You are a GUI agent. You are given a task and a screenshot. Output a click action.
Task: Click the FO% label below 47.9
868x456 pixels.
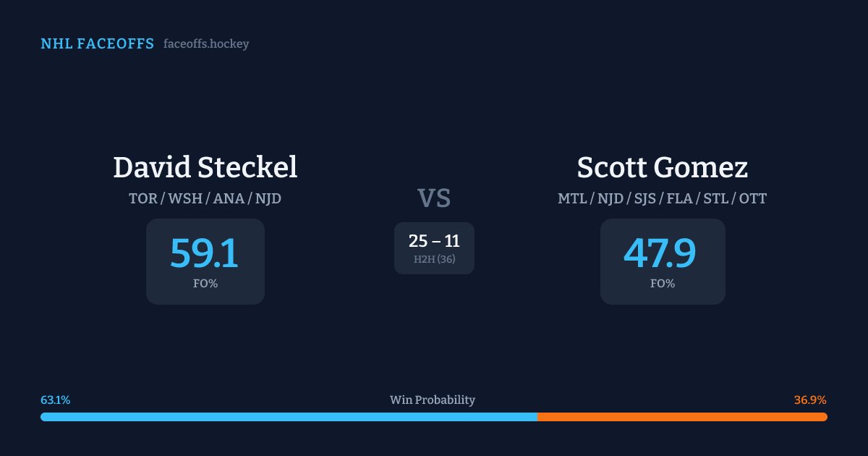(662, 284)
